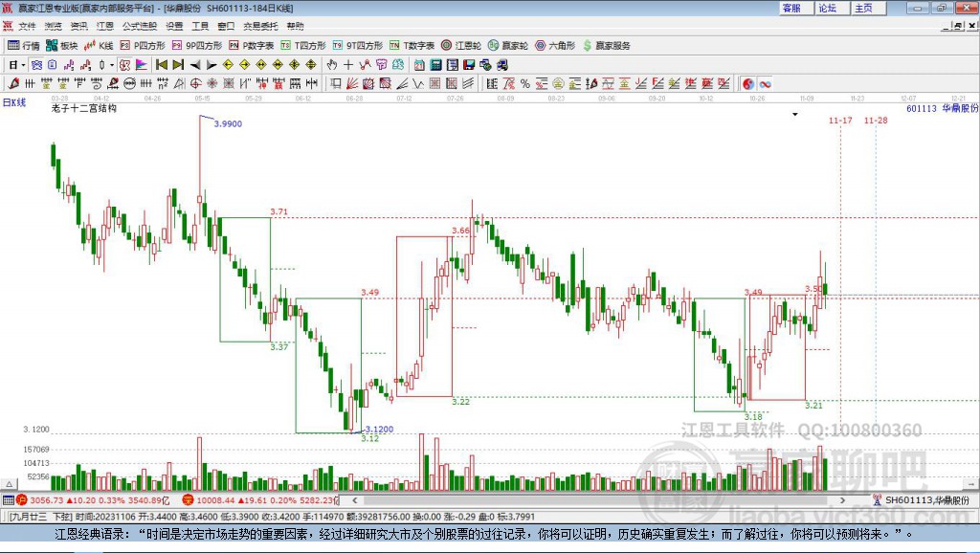Open the 公式选股 menu
Image resolution: width=980 pixels, height=553 pixels.
(x=140, y=26)
